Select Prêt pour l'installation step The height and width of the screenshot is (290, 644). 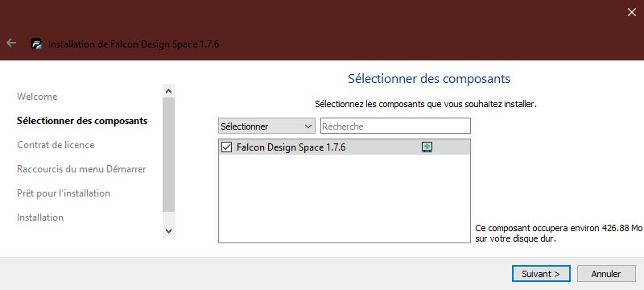click(x=64, y=193)
